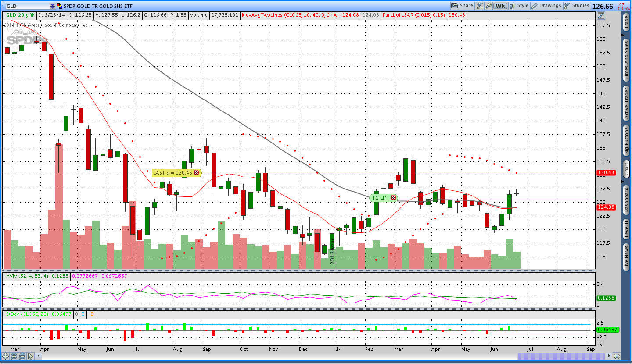This screenshot has height=364, width=632.
Task: Click the Share button
Action: click(x=463, y=6)
